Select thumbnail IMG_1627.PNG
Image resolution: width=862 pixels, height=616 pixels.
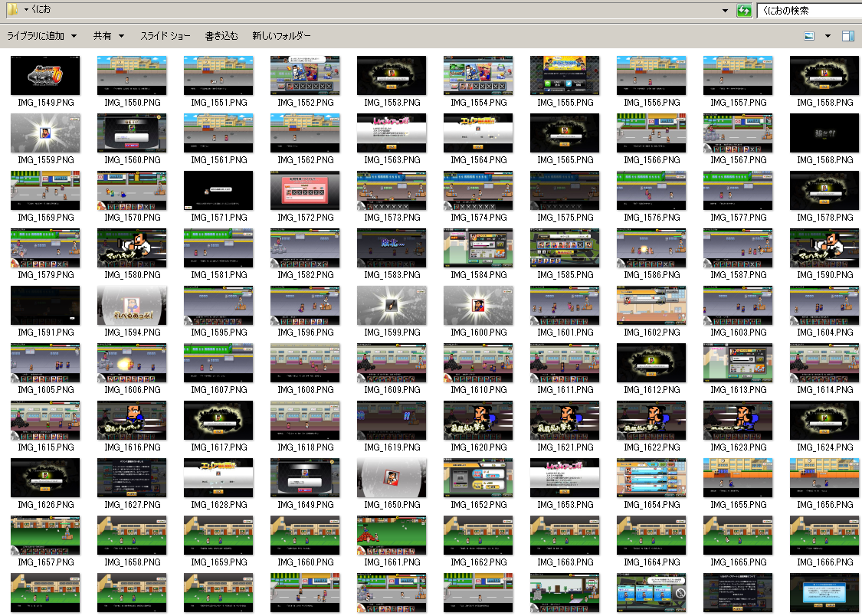coord(132,478)
